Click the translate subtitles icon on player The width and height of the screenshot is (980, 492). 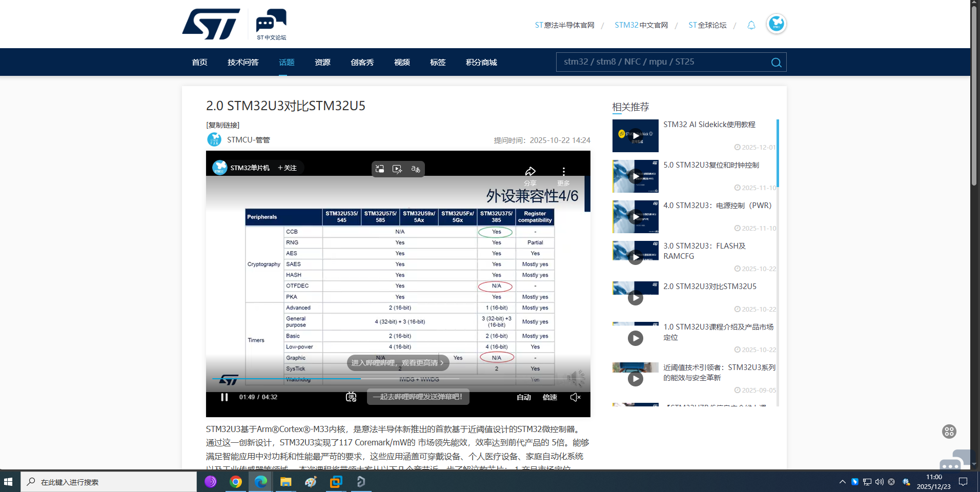(x=416, y=169)
